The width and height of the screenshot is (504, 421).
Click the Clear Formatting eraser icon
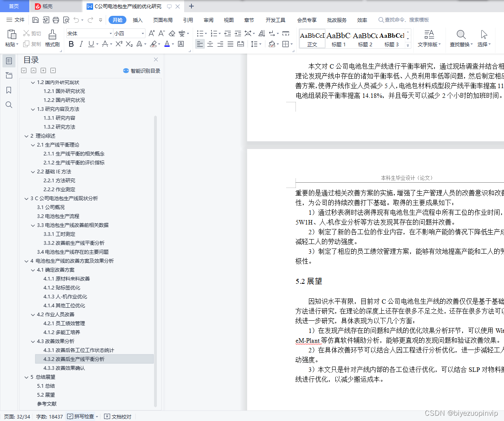click(x=172, y=33)
